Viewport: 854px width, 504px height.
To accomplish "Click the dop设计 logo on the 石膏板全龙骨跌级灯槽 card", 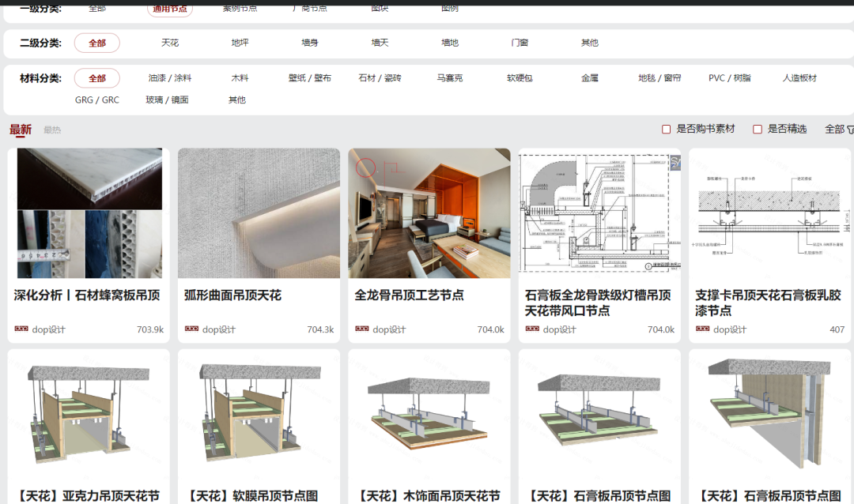I will pyautogui.click(x=532, y=329).
